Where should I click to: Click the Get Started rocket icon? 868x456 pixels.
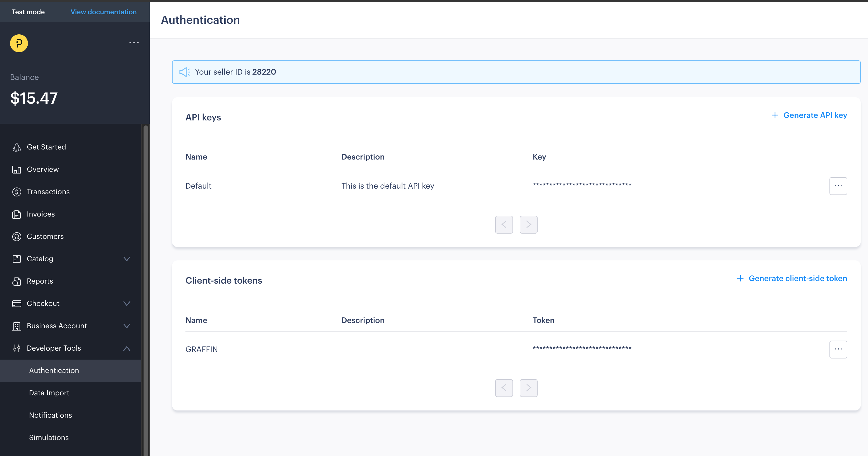pyautogui.click(x=16, y=147)
